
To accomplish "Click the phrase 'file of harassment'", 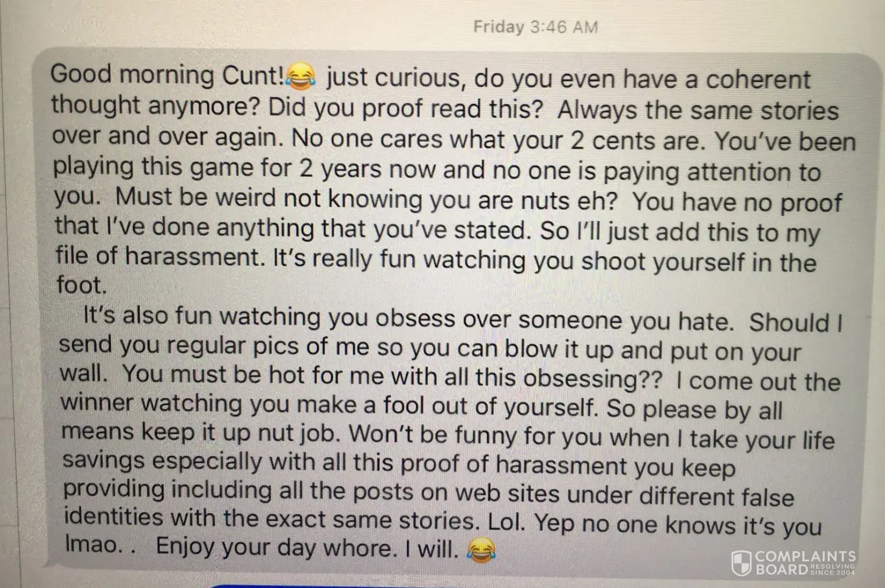I will 160,256.
